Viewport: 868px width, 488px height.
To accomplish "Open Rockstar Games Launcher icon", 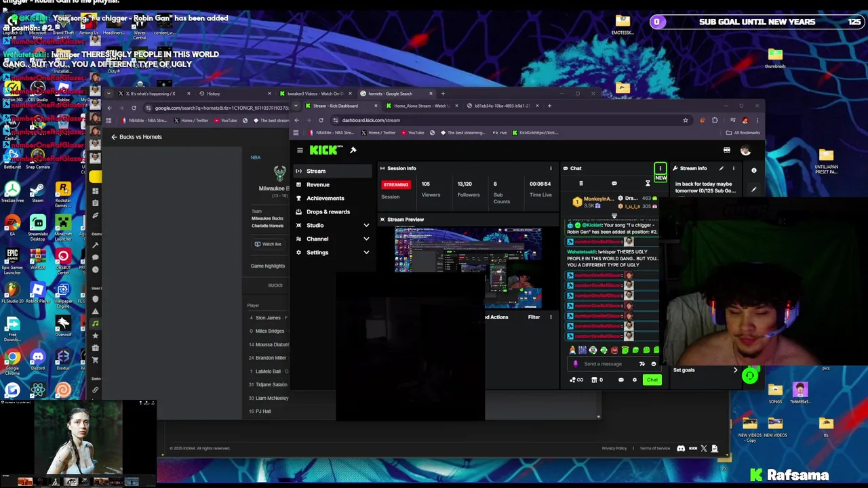I will coord(63,195).
